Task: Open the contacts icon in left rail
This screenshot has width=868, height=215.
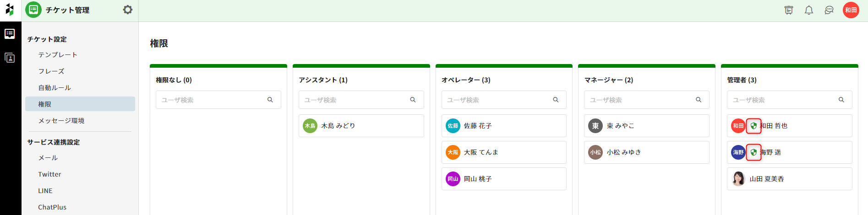Action: (x=10, y=58)
